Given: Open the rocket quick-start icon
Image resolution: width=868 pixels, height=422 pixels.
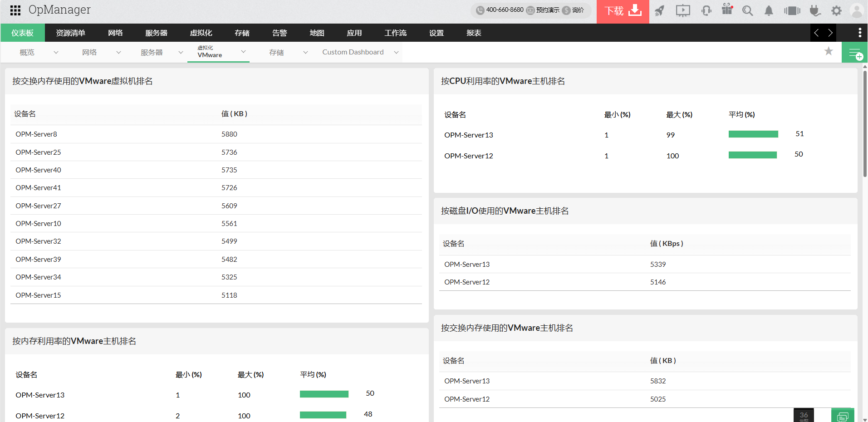Looking at the screenshot, I should 660,10.
